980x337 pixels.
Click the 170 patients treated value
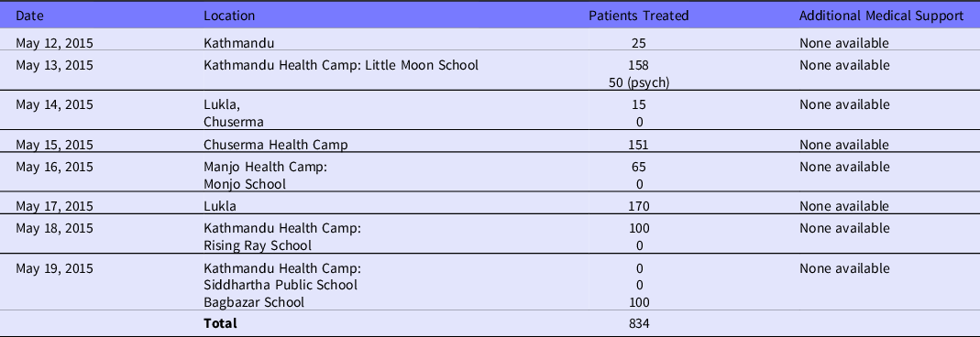(x=639, y=206)
